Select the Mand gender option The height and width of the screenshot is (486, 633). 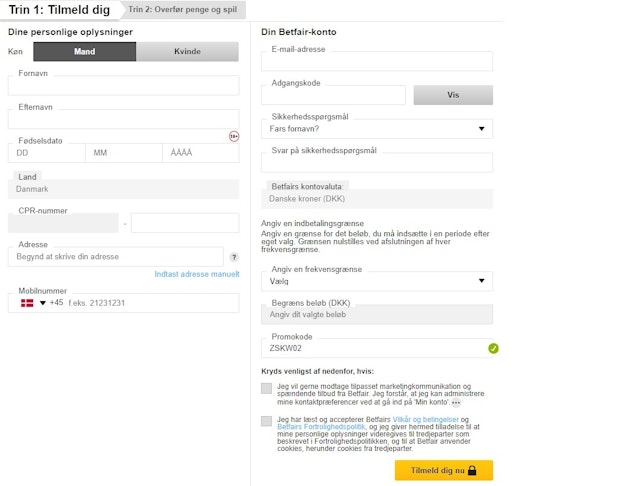tap(85, 52)
